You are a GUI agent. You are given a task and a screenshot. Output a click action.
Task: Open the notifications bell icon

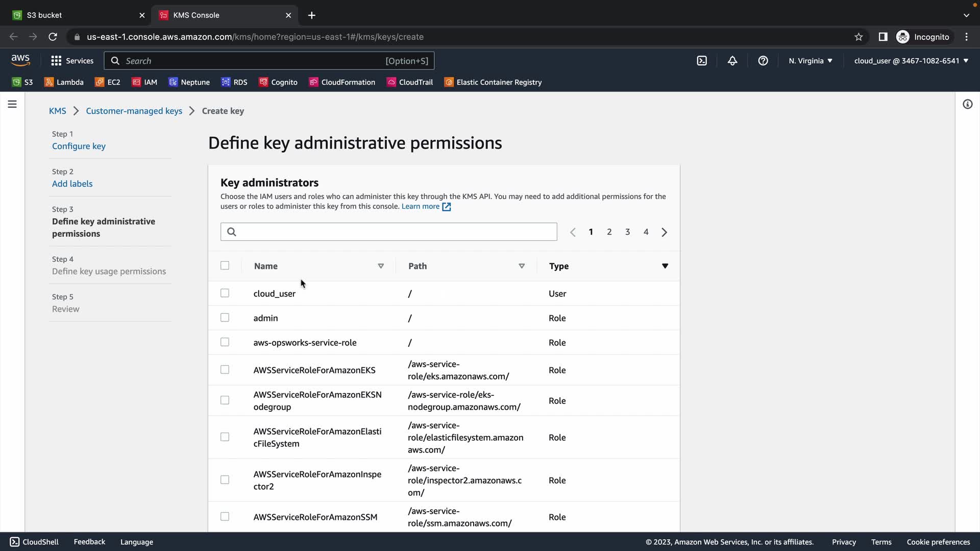coord(732,61)
